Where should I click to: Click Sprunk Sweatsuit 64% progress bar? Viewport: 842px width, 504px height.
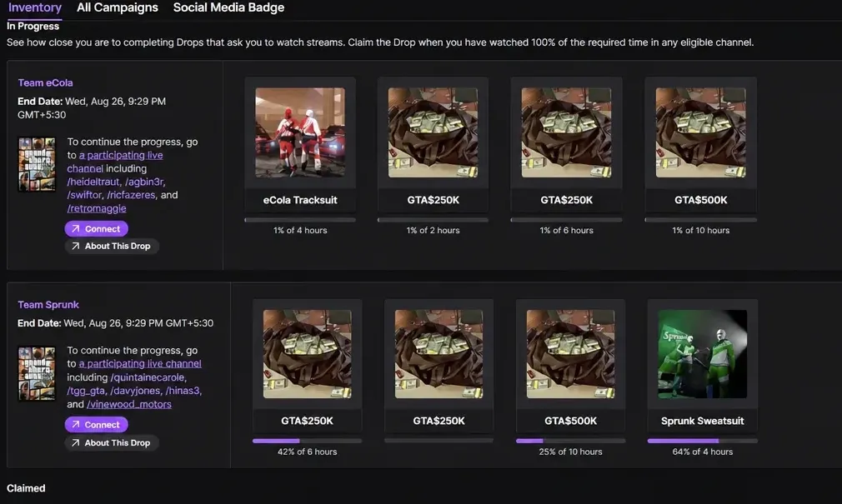point(703,441)
